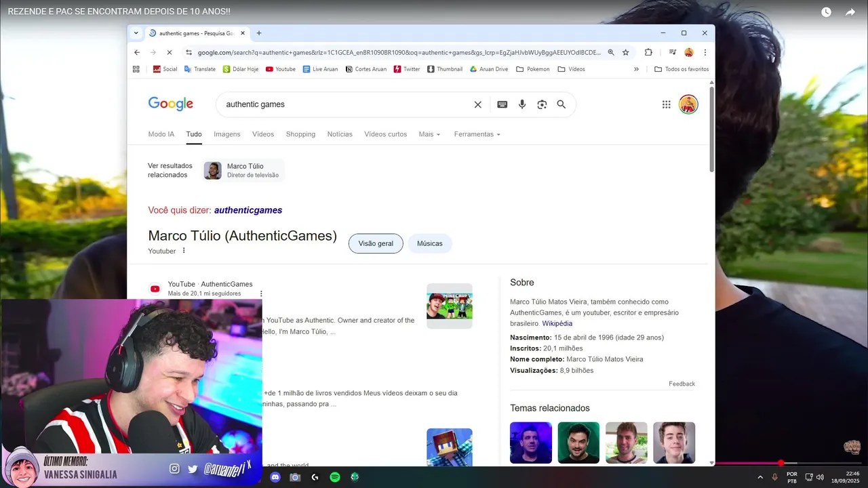868x488 pixels.
Task: Click the video Share arrow icon
Action: [x=850, y=12]
